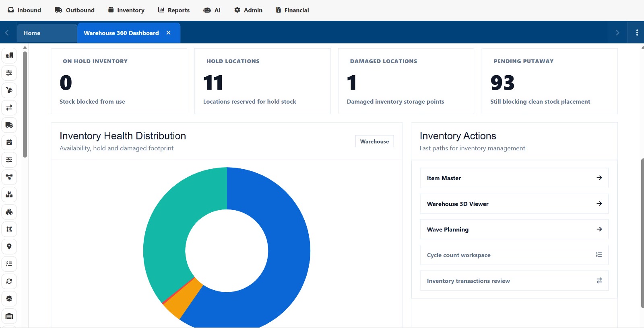
Task: Open the cubes icon in the sidebar
Action: click(9, 212)
